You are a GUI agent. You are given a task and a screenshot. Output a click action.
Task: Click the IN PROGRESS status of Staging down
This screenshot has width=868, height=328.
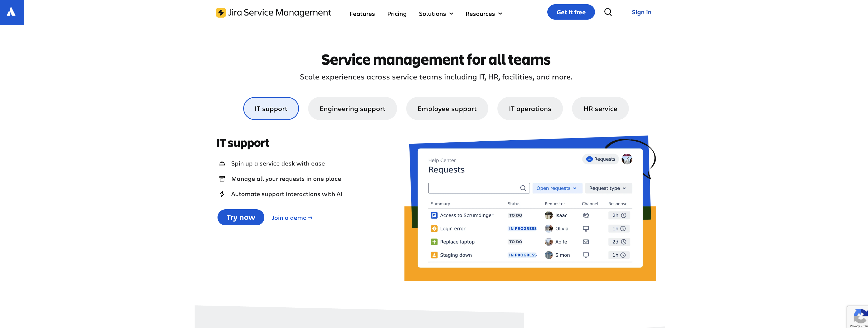coord(523,255)
